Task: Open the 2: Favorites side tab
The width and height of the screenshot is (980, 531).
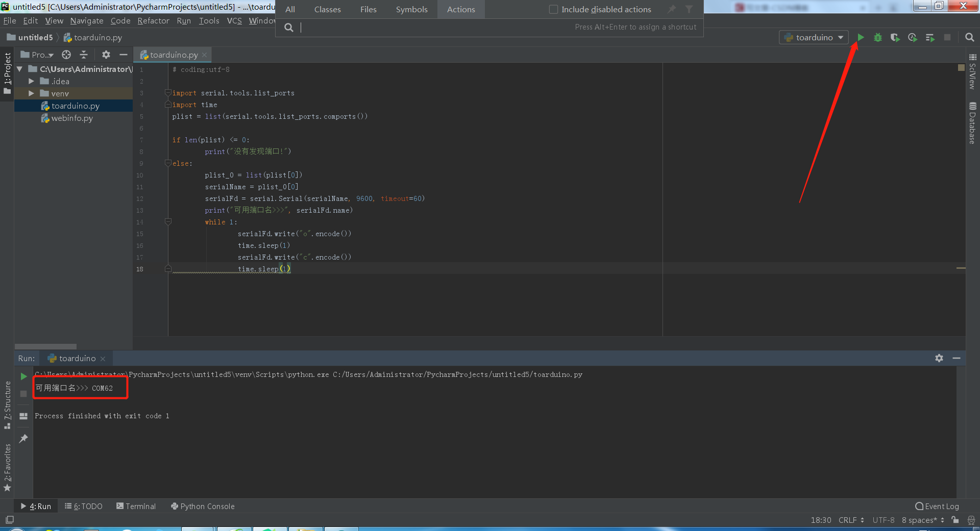Action: coord(7,467)
